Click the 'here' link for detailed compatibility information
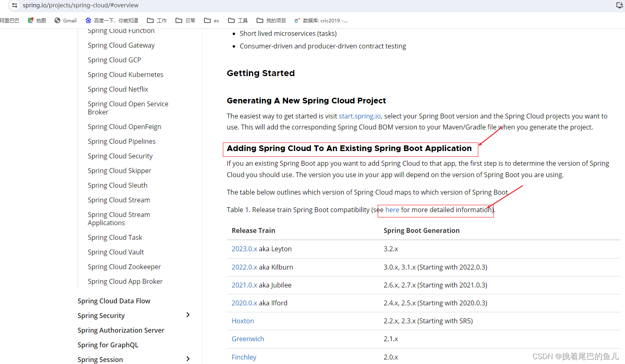The width and height of the screenshot is (625, 364). (x=392, y=210)
